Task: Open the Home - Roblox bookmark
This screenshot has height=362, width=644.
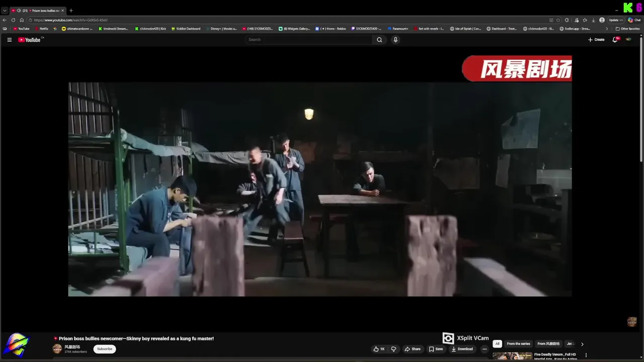Action: [x=331, y=29]
